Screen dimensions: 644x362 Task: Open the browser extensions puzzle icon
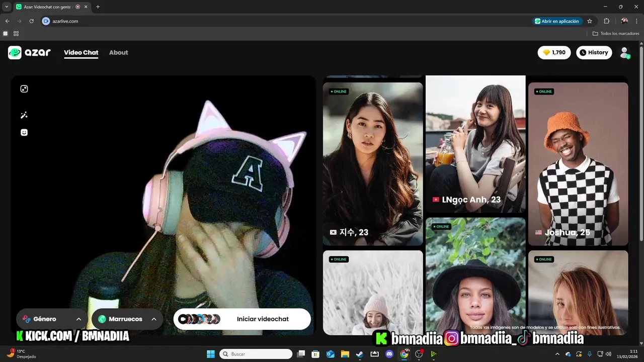pos(606,21)
